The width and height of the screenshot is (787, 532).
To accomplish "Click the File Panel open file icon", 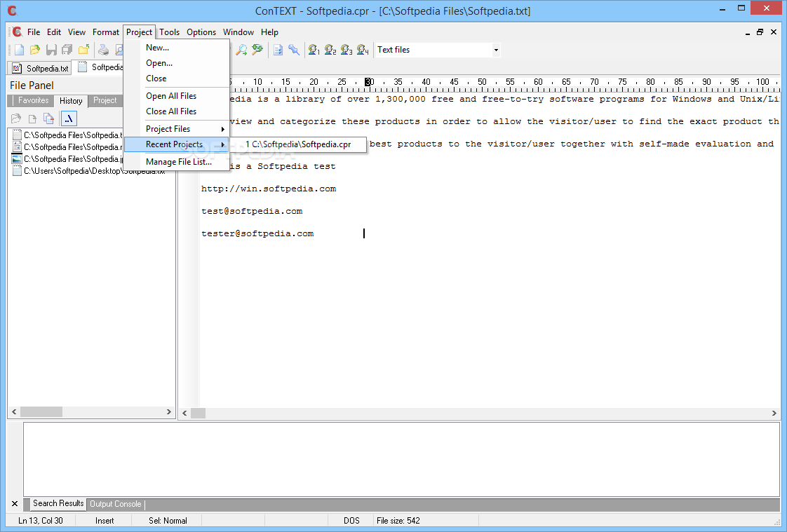I will [x=16, y=119].
